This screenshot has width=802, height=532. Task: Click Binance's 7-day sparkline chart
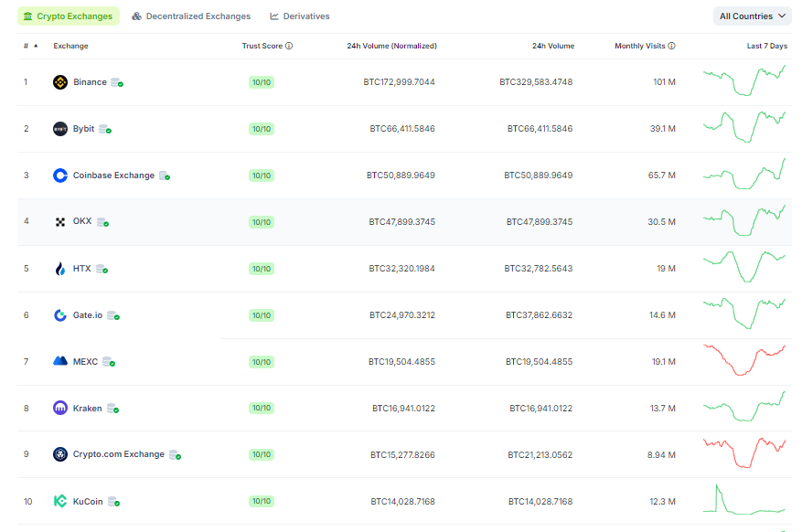pyautogui.click(x=744, y=80)
